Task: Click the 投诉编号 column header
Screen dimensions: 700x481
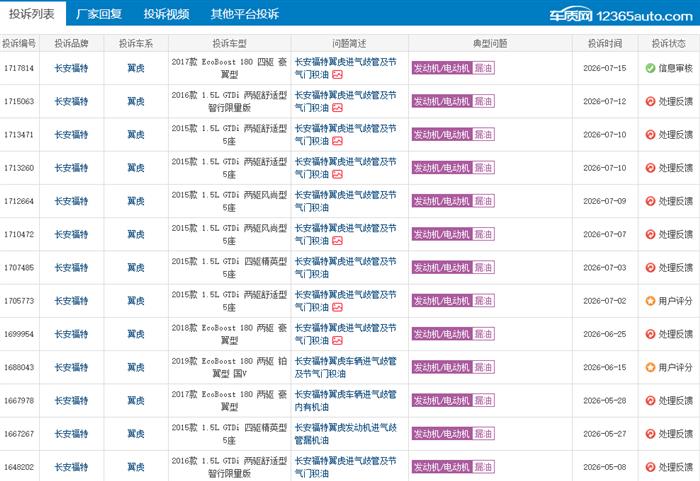Action: [x=19, y=43]
